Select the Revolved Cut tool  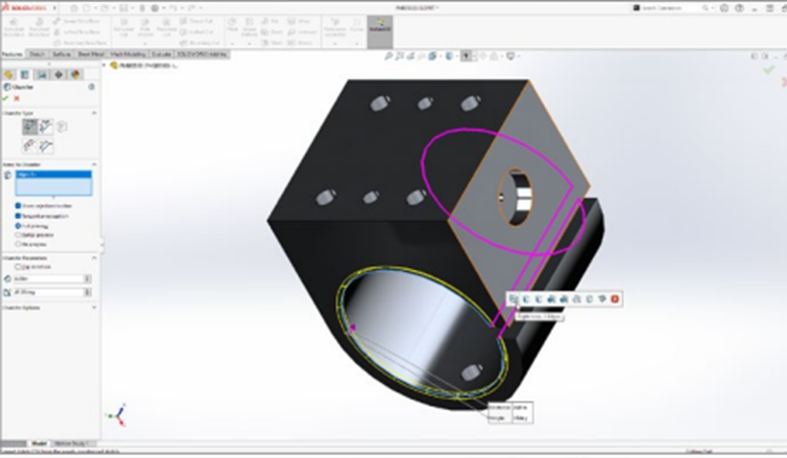[167, 28]
